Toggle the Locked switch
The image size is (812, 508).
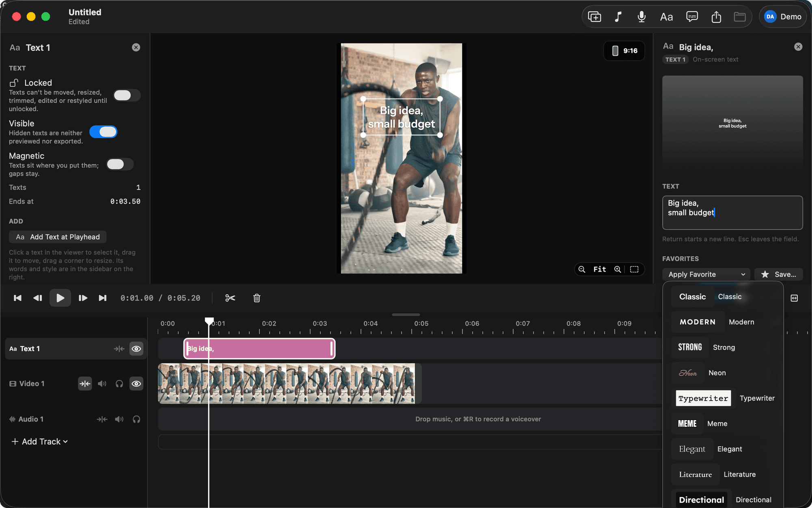pos(127,95)
